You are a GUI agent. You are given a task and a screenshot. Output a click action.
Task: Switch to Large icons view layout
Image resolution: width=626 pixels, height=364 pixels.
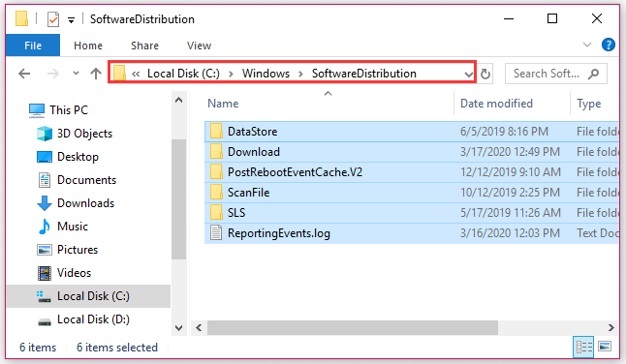[x=605, y=347]
